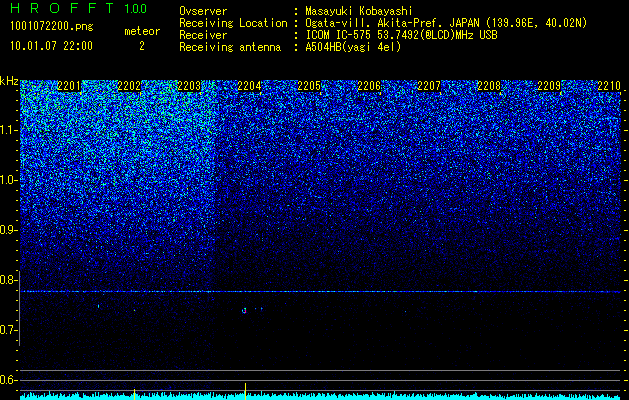Click the date stamp 10.01.07 22:00
Image resolution: width=629 pixels, height=400 pixels.
[51, 46]
